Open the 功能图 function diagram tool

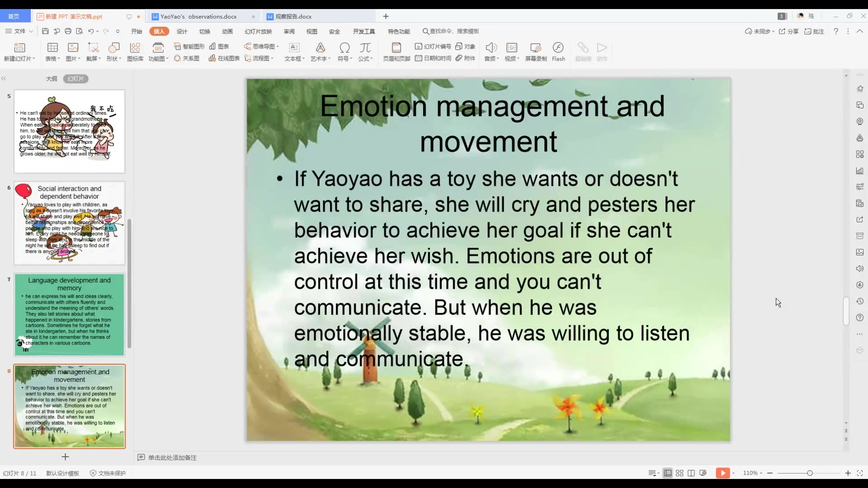(158, 52)
